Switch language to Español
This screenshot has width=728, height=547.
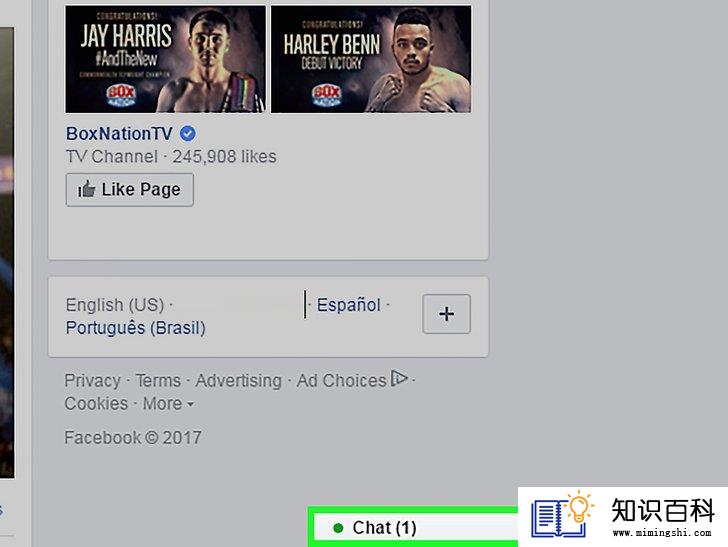[349, 305]
